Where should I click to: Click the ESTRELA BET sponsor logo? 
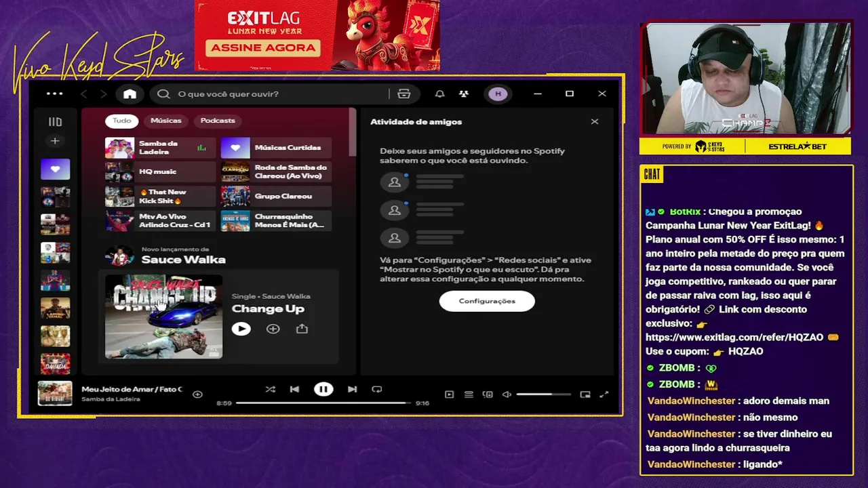797,146
